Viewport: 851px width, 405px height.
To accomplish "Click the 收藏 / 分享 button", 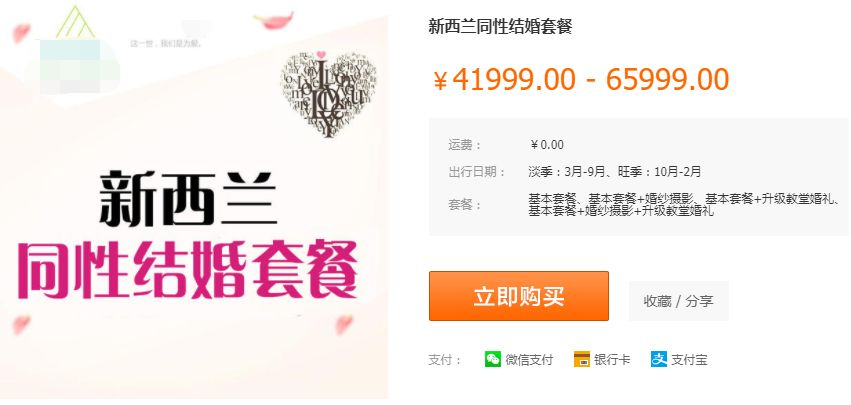I will (x=678, y=301).
